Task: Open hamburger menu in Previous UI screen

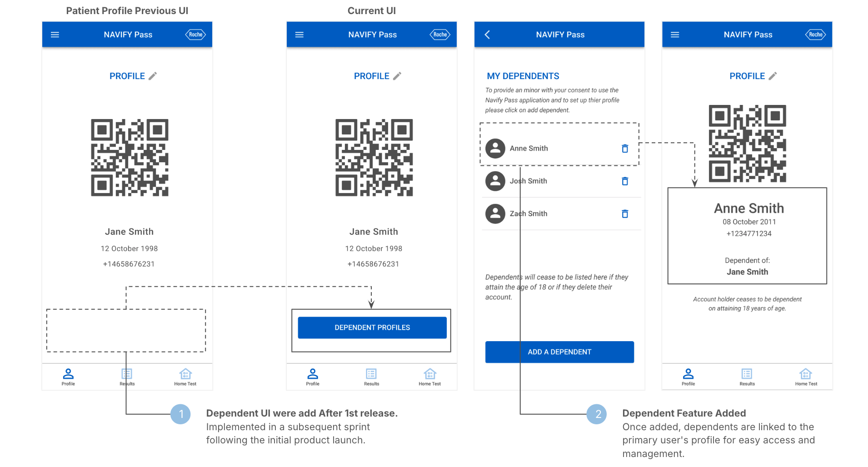Action: (x=55, y=35)
